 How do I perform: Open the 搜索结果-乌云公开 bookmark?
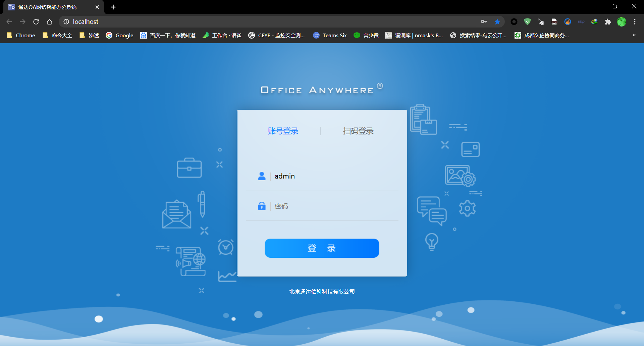(478, 35)
